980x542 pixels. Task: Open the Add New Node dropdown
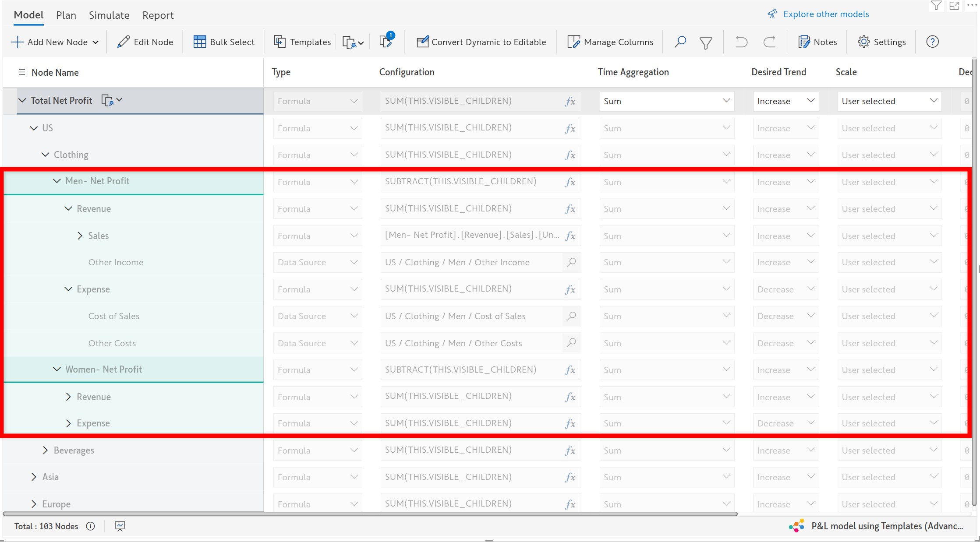click(x=95, y=42)
